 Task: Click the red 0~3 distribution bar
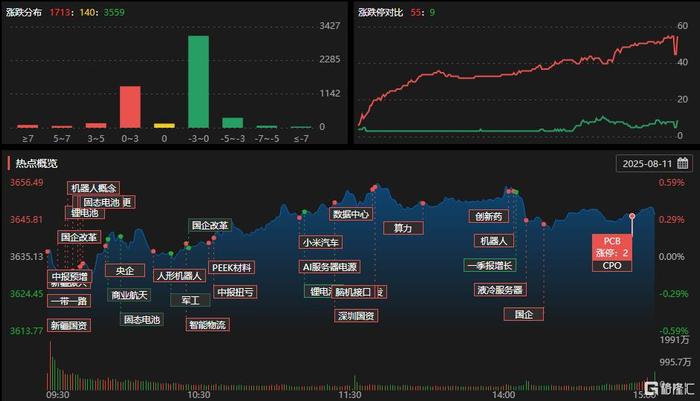click(130, 107)
